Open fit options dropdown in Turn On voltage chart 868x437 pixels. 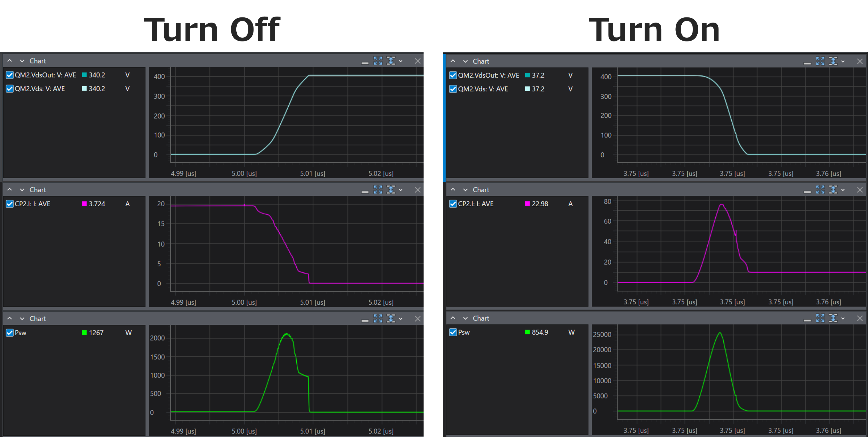click(843, 62)
